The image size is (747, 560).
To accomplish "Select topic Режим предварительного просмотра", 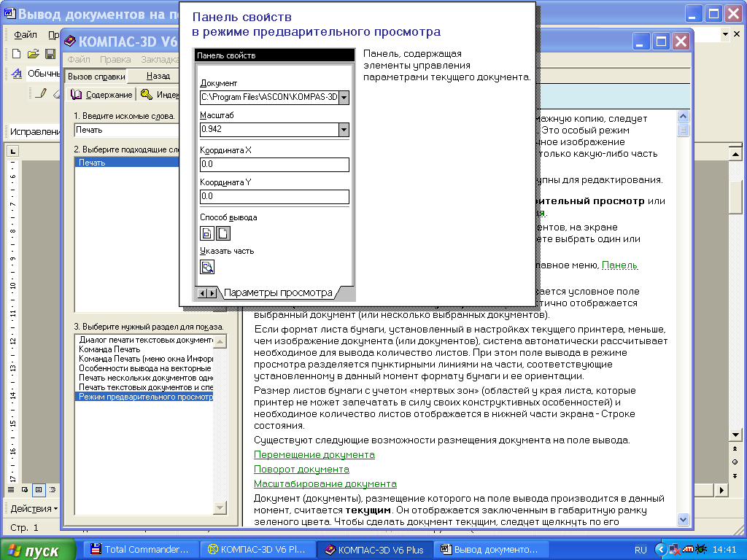I will (x=145, y=397).
